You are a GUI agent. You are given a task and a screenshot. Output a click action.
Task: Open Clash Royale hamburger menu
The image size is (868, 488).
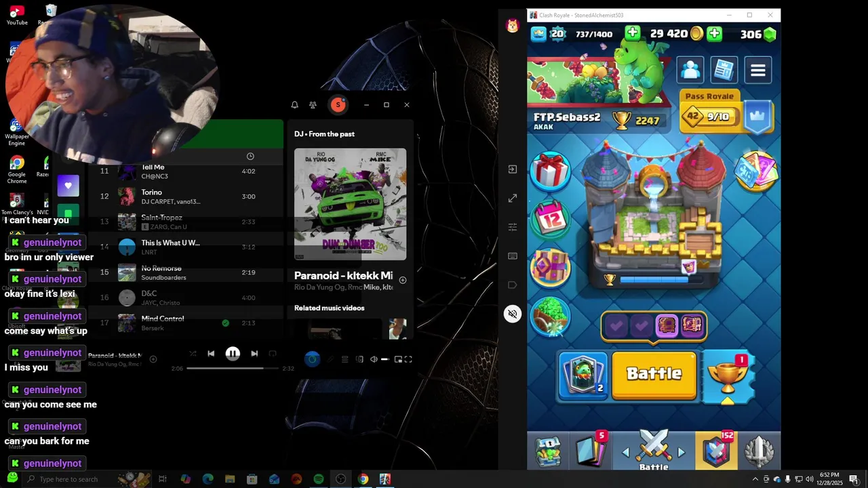(757, 70)
